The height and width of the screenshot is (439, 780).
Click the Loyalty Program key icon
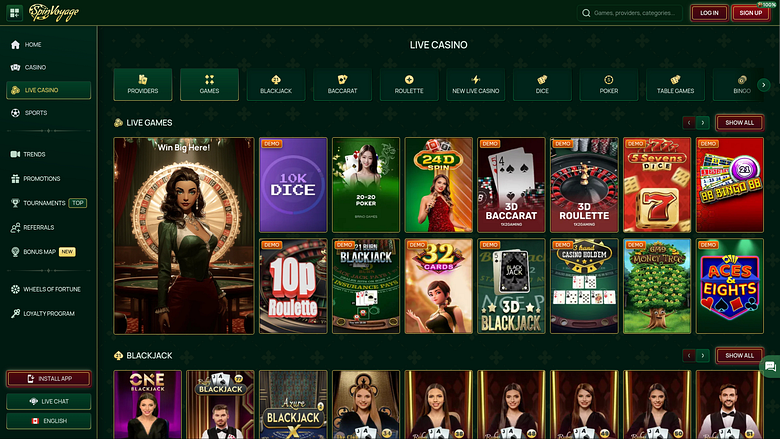tap(15, 313)
